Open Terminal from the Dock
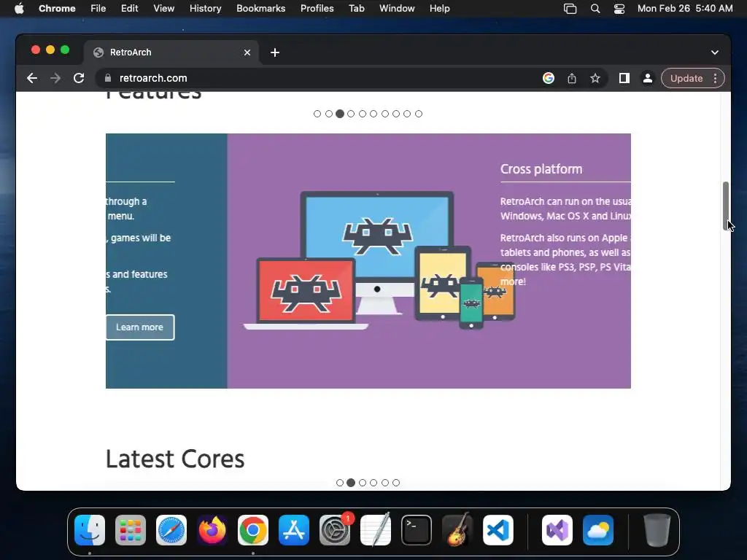747x560 pixels. coord(417,530)
